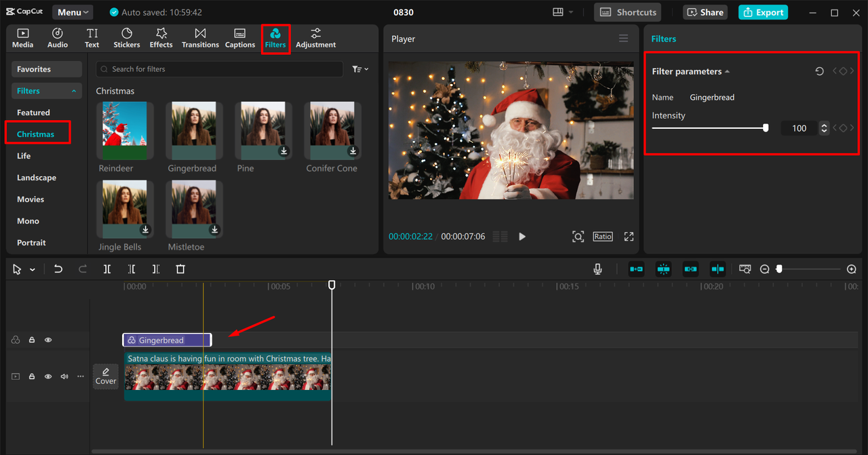The height and width of the screenshot is (455, 868).
Task: Split the clip at playhead
Action: coord(107,269)
